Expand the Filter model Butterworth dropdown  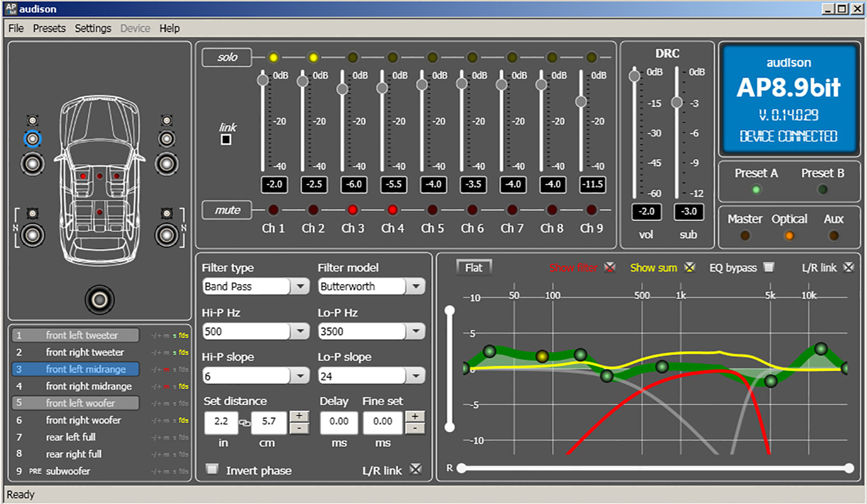click(x=416, y=286)
